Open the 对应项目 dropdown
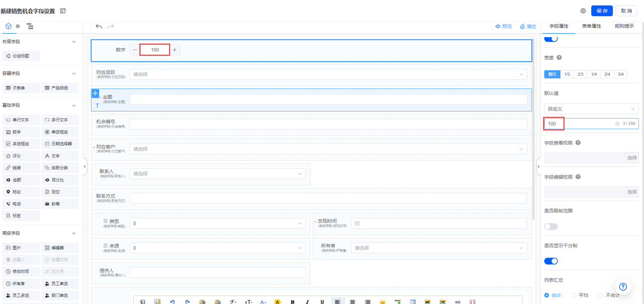This screenshot has height=304, width=644. click(x=327, y=74)
